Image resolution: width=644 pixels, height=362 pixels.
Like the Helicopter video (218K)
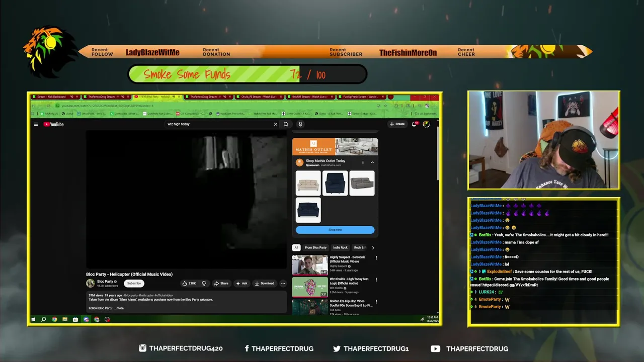(x=190, y=283)
